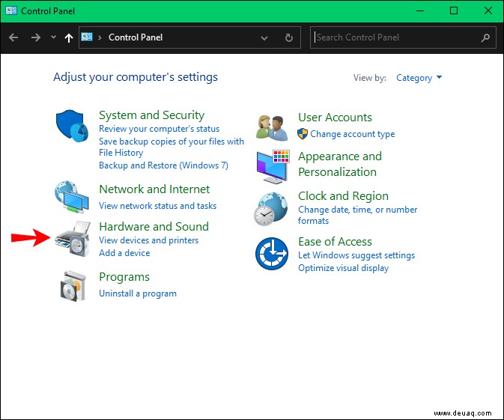Click the Control Panel icon in address bar

point(87,37)
